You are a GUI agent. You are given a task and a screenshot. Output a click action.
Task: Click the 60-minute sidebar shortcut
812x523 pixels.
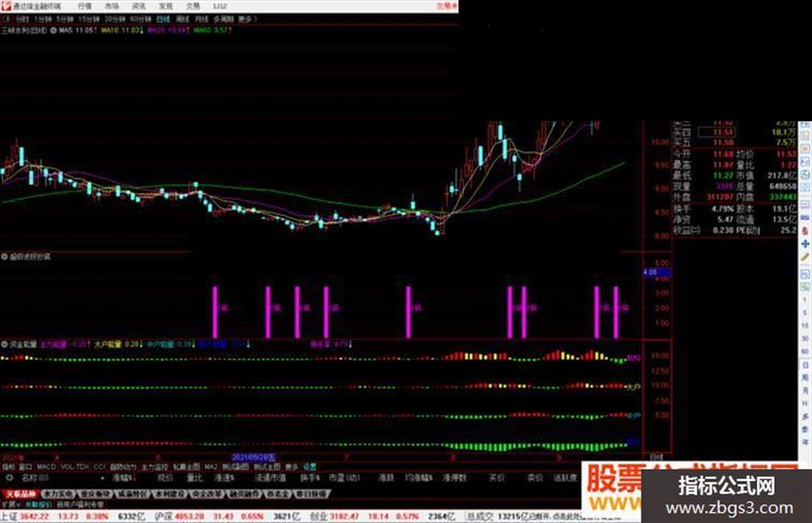point(805,352)
